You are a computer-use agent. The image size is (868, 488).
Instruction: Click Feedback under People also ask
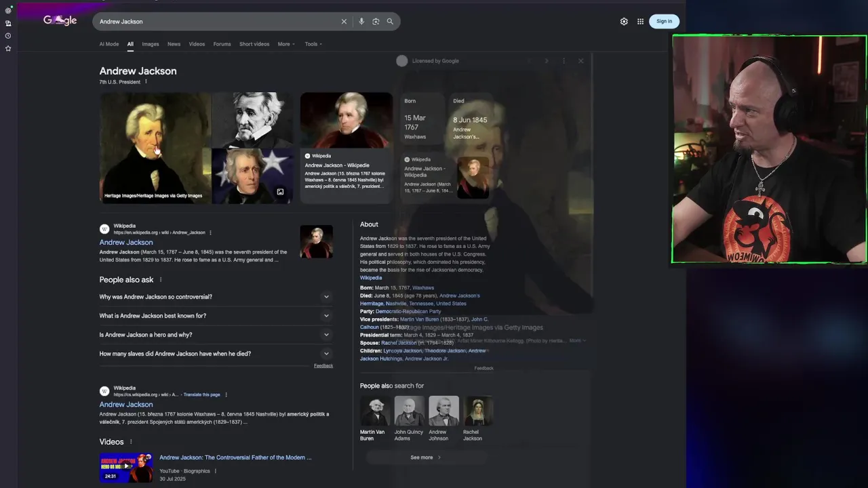point(323,366)
